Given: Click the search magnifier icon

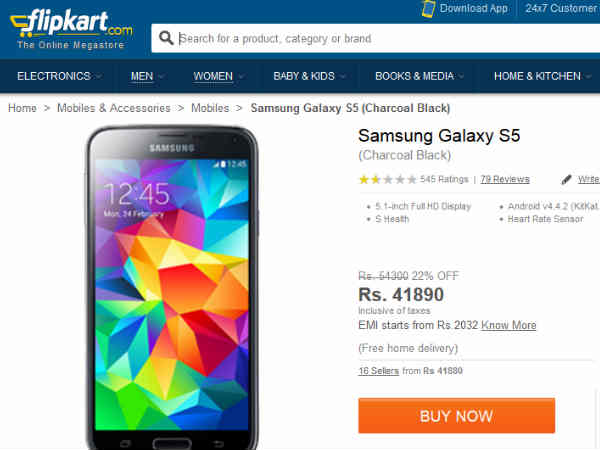Looking at the screenshot, I should (166, 39).
